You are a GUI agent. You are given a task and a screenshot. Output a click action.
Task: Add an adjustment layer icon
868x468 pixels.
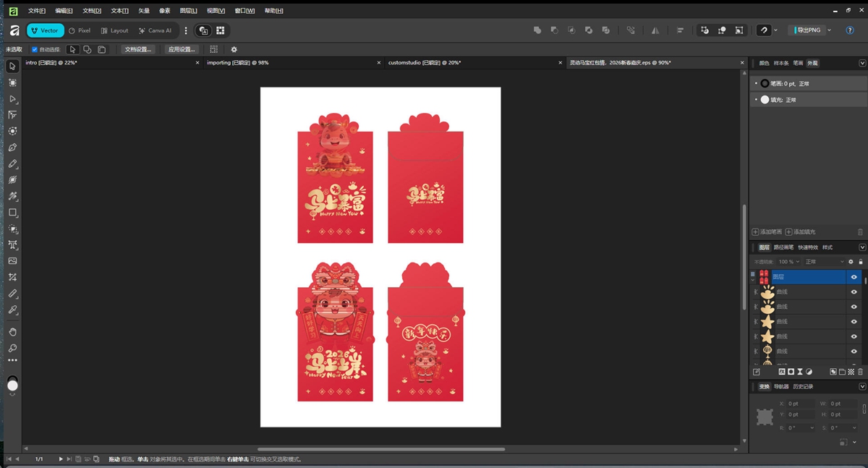point(809,372)
